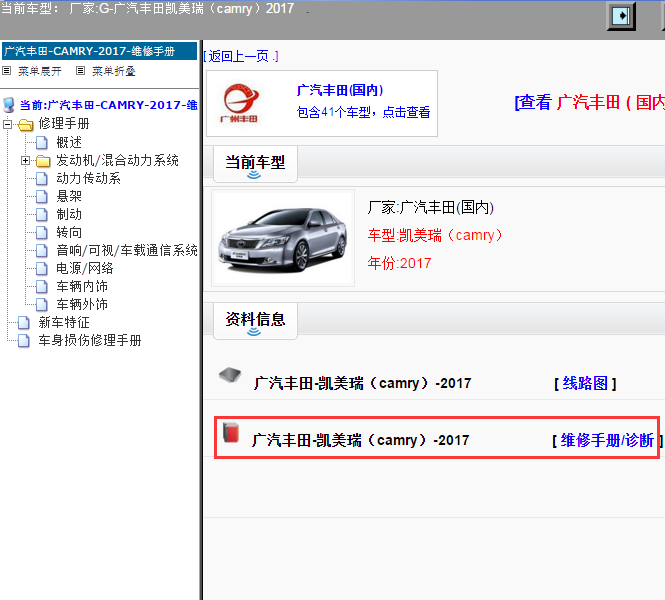Click the 厂家:广汽丰田(国内) text
Image resolution: width=665 pixels, height=600 pixels.
tap(430, 207)
